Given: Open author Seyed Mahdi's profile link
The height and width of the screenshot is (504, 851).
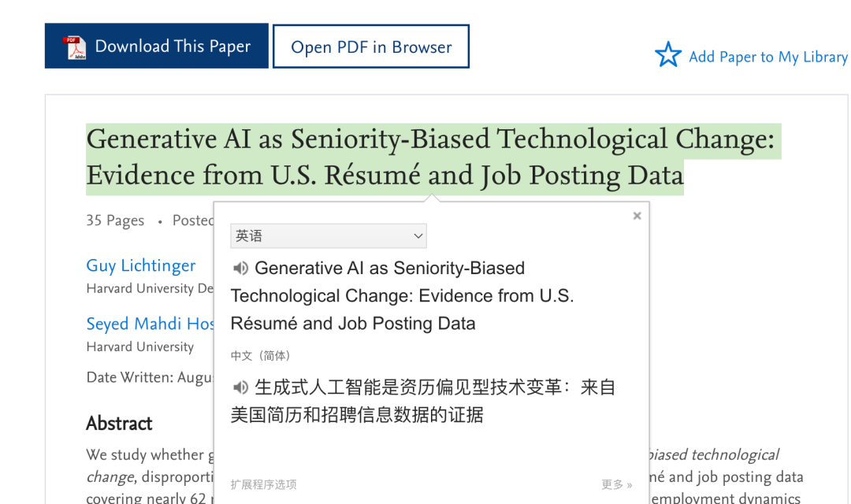Looking at the screenshot, I should (151, 324).
